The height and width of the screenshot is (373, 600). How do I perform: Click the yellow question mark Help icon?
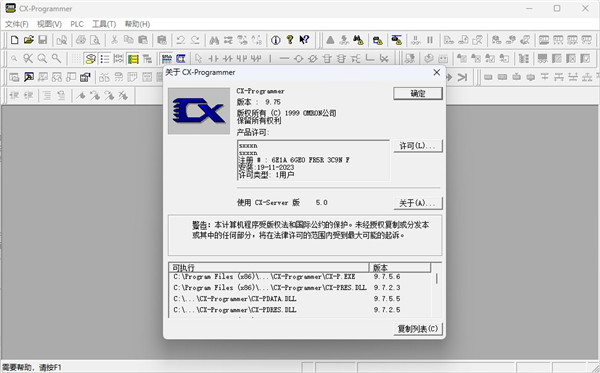coord(290,40)
